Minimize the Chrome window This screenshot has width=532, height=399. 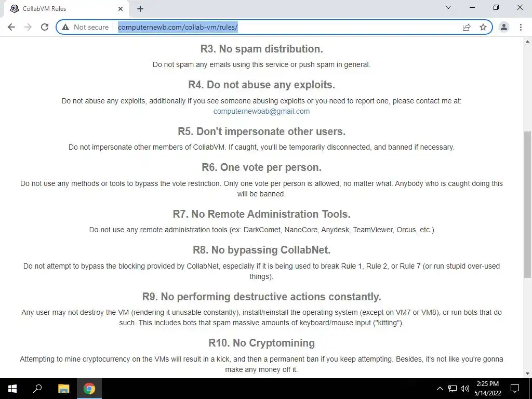[472, 7]
